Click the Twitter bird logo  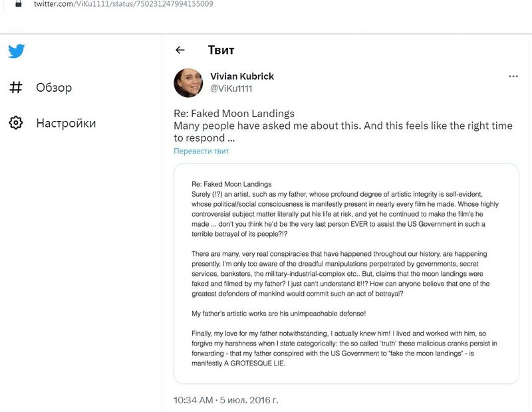(16, 51)
